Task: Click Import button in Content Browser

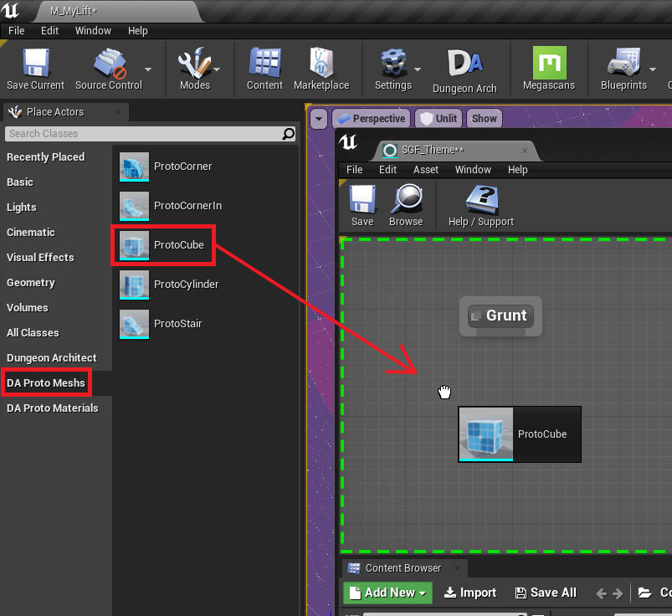Action: (470, 593)
